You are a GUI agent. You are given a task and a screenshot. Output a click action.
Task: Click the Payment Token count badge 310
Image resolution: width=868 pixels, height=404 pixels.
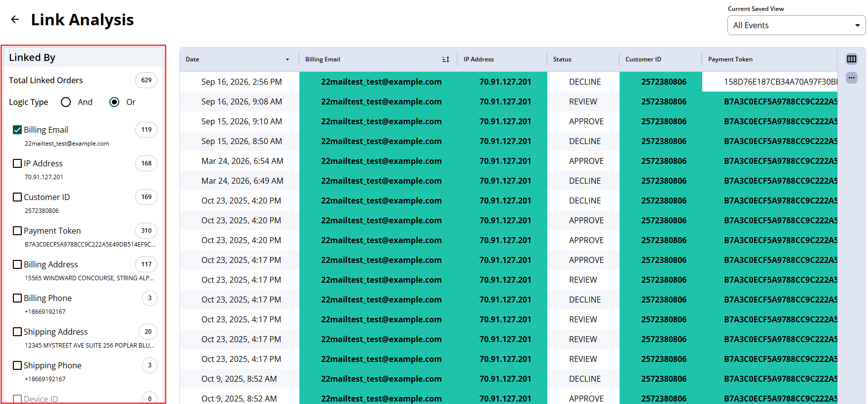click(146, 231)
